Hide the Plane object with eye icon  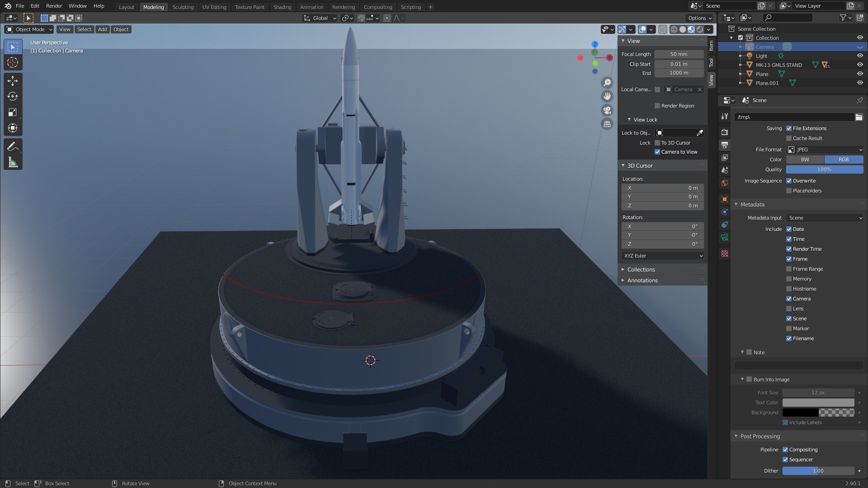(859, 74)
